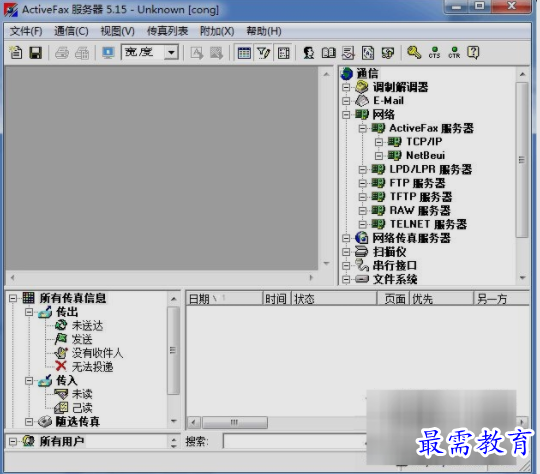Image resolution: width=540 pixels, height=474 pixels.
Task: Click the filter funnel toolbar icon
Action: coord(264,53)
